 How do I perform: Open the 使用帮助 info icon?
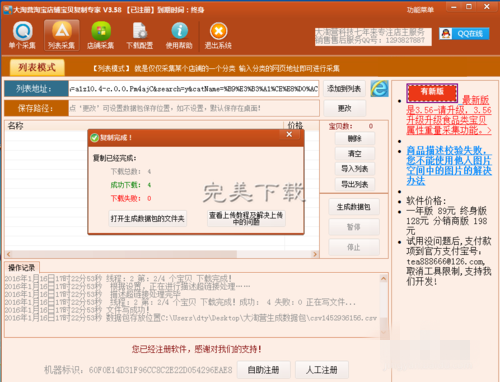click(179, 35)
